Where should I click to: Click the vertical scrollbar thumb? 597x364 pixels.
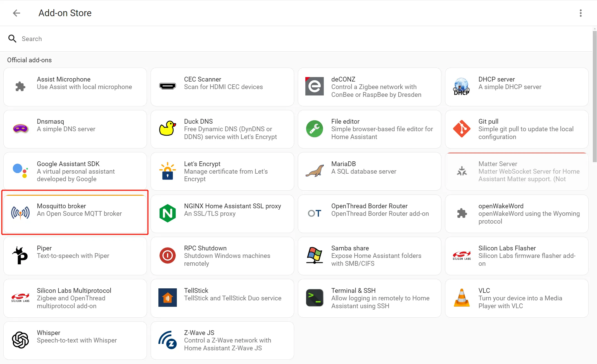(594, 96)
